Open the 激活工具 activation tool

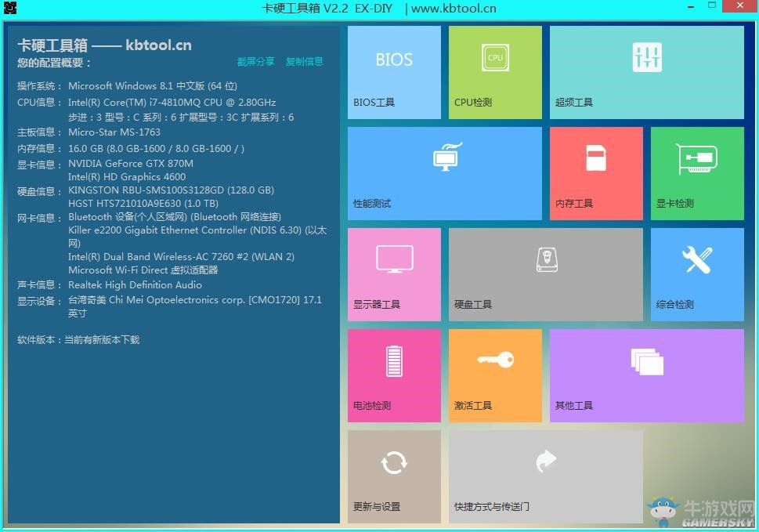point(494,375)
